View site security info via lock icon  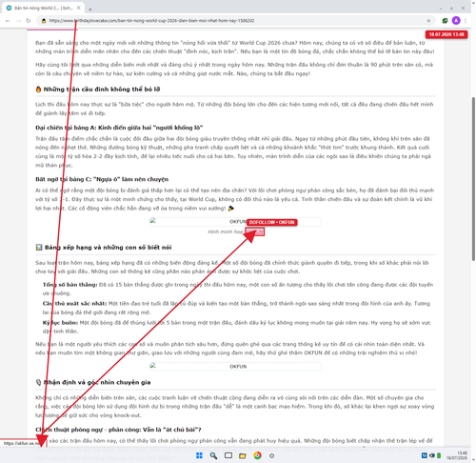point(44,21)
